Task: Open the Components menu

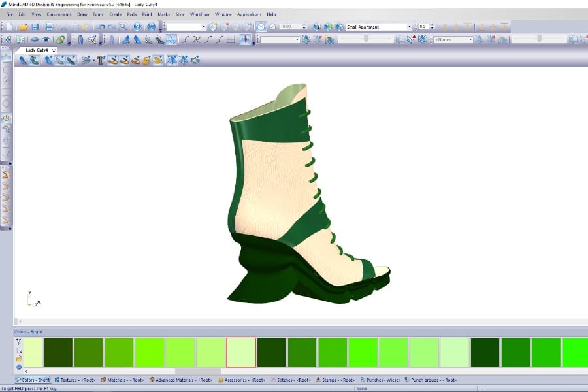Action: click(59, 14)
